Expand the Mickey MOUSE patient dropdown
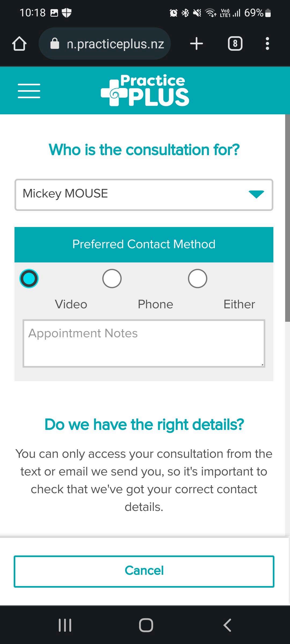Screen dimensions: 290x644 [134, 195]
